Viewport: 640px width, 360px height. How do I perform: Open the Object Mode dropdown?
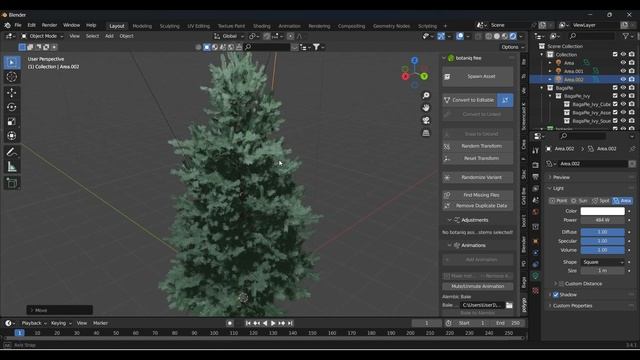tap(42, 36)
